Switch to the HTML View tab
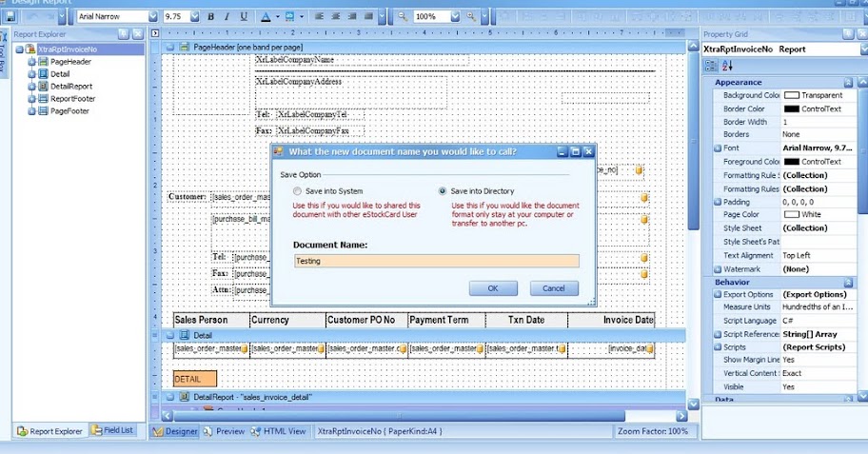868x454 pixels. [x=279, y=431]
